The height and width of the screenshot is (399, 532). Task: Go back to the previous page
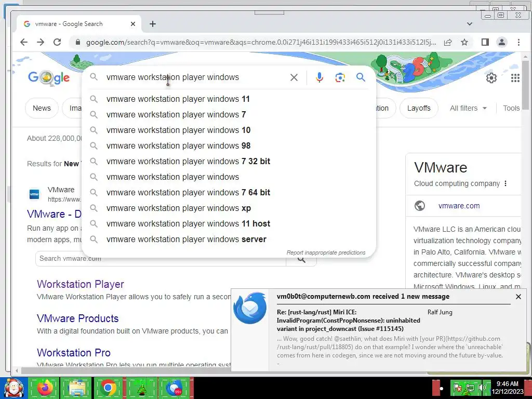(24, 42)
